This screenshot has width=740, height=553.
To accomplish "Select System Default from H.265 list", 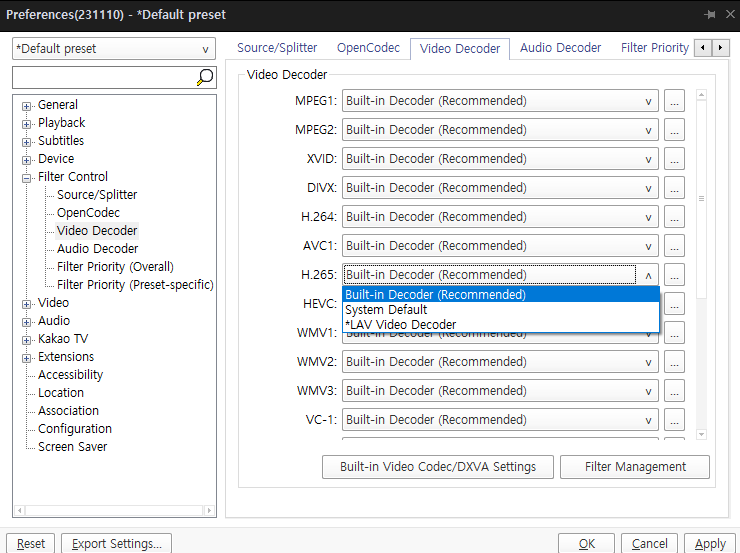I will coord(386,310).
